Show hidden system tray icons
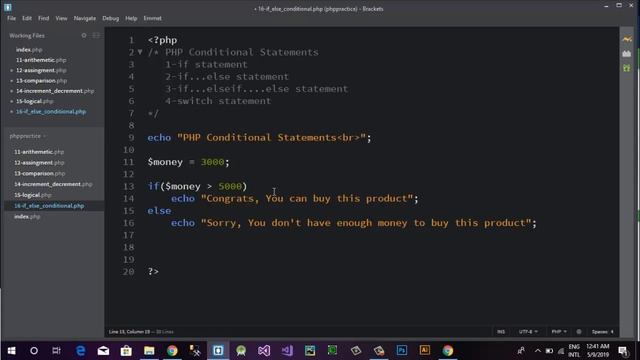 pyautogui.click(x=538, y=351)
